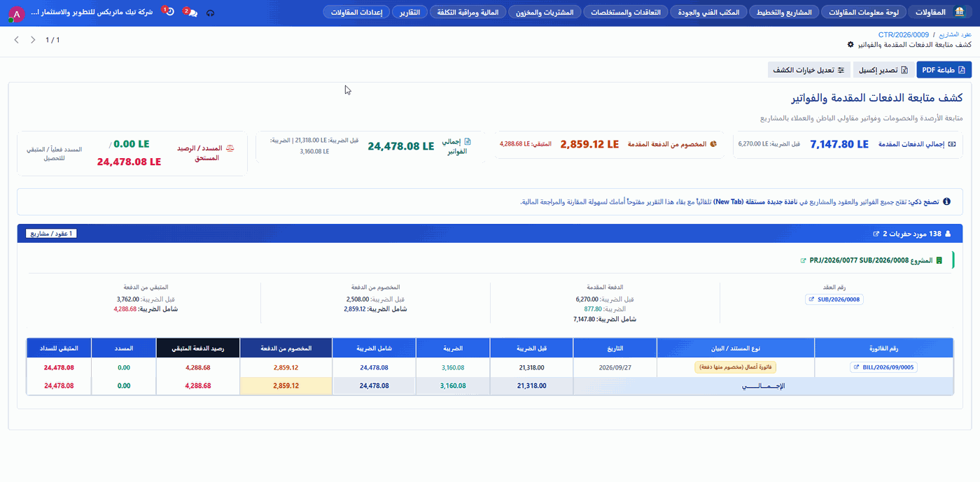The height and width of the screenshot is (482, 980).
Task: Click the تصدير إكسيل button
Action: pyautogui.click(x=883, y=70)
